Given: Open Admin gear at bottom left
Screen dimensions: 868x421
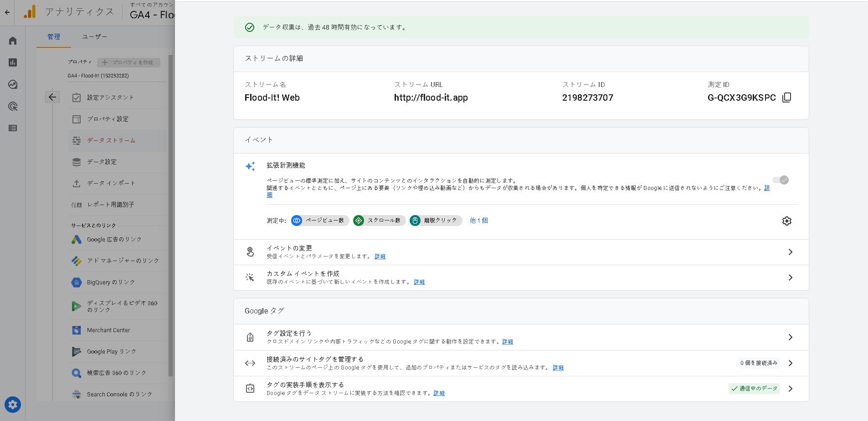Looking at the screenshot, I should 13,404.
